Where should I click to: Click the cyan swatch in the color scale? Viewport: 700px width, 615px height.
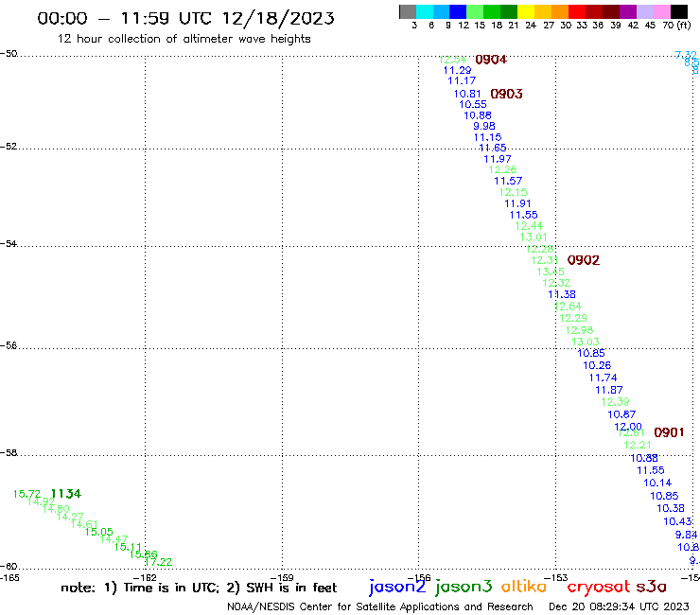[425, 11]
